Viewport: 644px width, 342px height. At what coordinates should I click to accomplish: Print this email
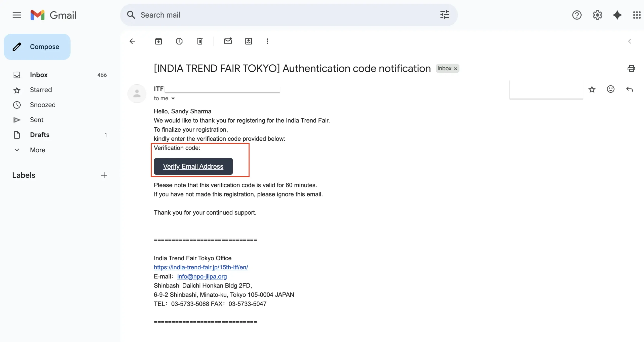point(631,68)
